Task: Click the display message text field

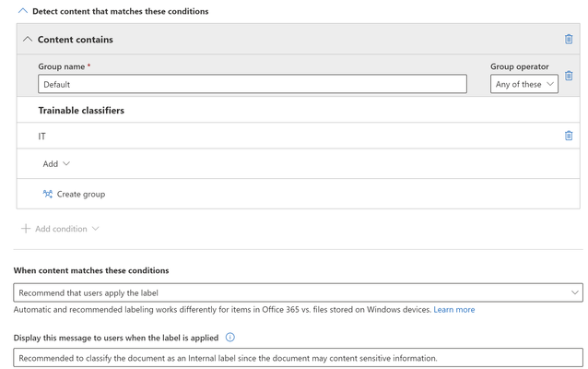Action: tap(298, 358)
